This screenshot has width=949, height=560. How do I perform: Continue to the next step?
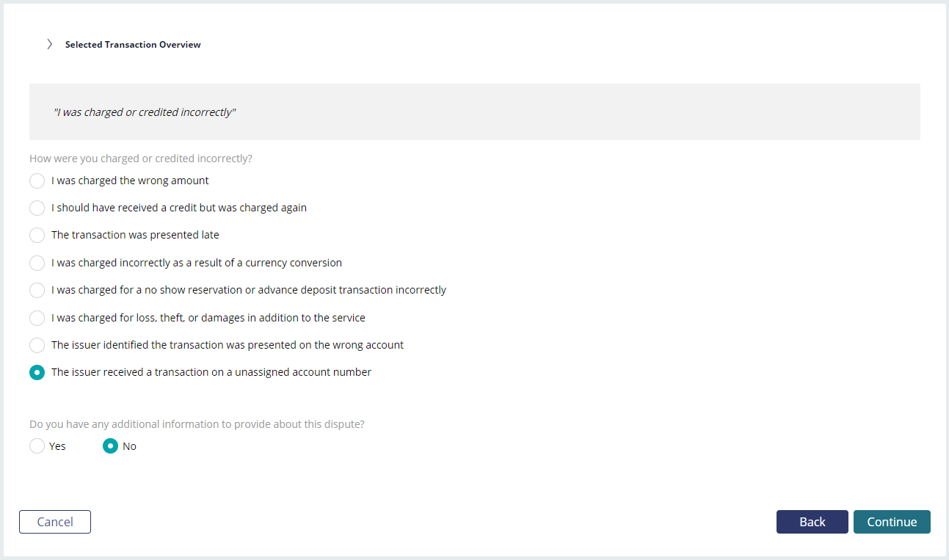tap(892, 522)
